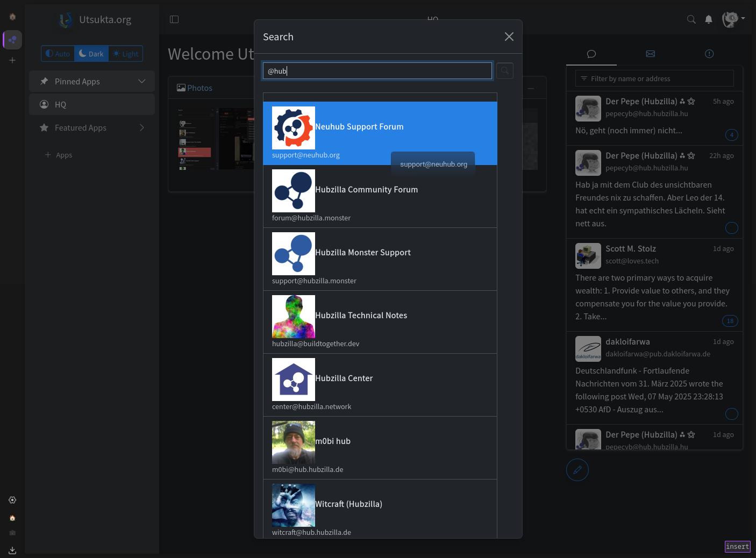Compose a new post with the pencil button
Screen dimensions: 756x558
coord(577,470)
